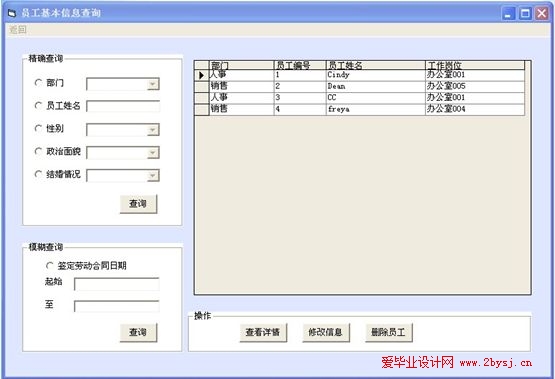Click the 查看详情 button

click(263, 332)
